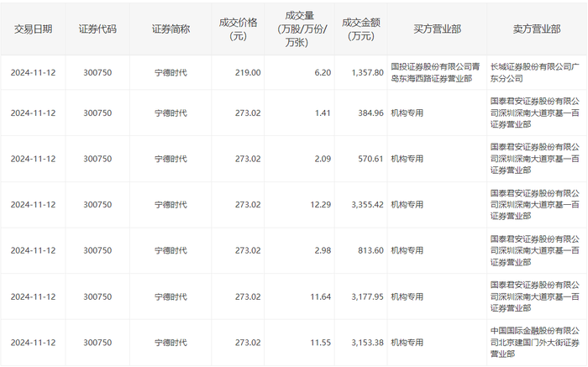Screen dimensions: 588x367
Task: Click date 2024-11-12 in the 3,177.95 row
Action: coord(33,297)
